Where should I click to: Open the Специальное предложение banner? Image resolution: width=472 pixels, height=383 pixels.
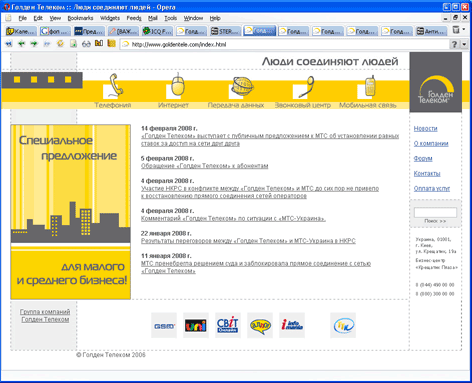pos(70,212)
